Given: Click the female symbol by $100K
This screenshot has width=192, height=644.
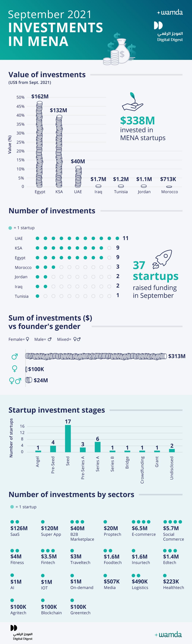Looking at the screenshot, I should pyautogui.click(x=14, y=369).
